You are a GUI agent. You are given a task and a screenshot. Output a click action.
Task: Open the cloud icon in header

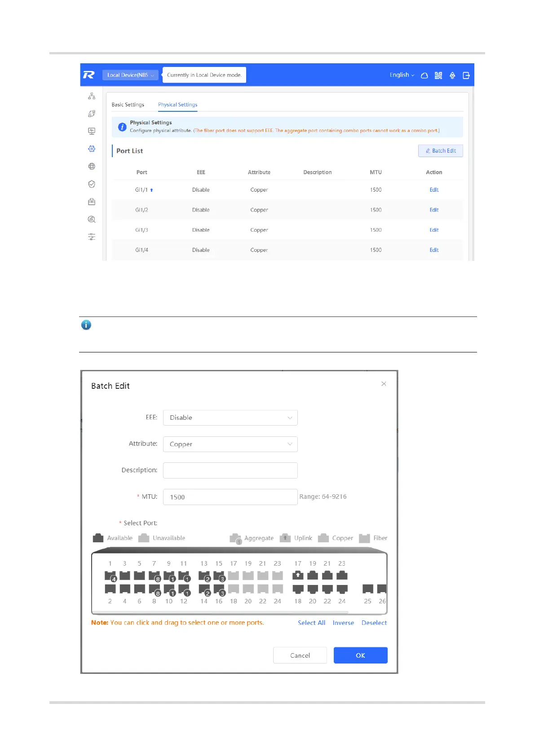pos(424,75)
